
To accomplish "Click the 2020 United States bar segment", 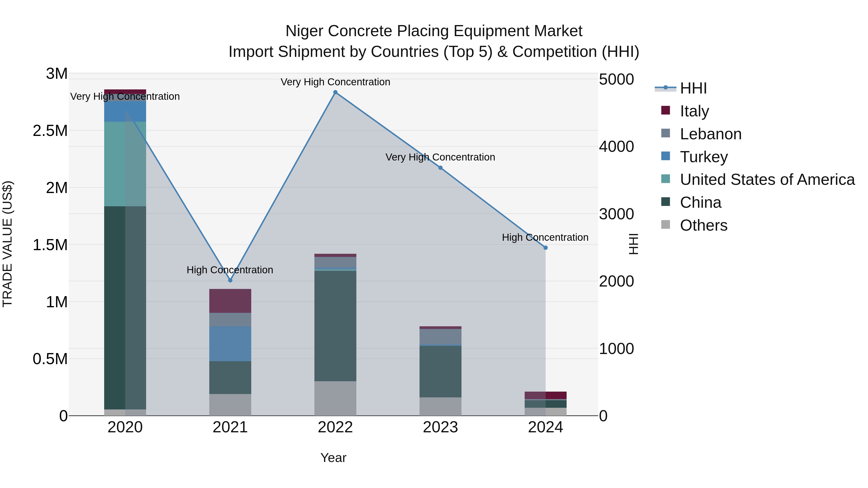I will 125,164.
